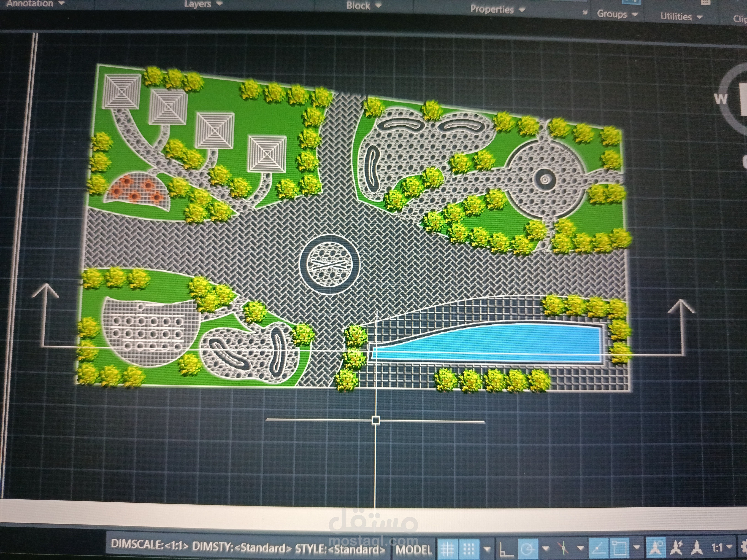The image size is (747, 560).
Task: Open snap mode settings dropdown arrow
Action: pos(487,549)
